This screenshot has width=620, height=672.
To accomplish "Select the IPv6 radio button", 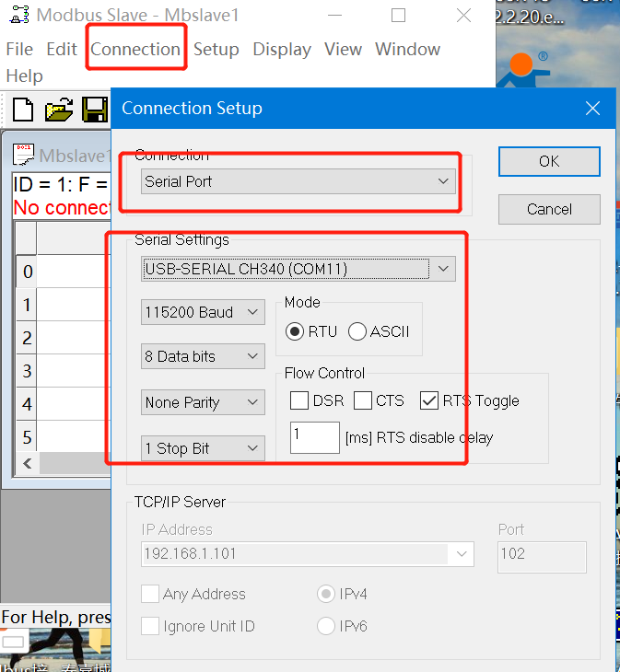I will pyautogui.click(x=326, y=626).
